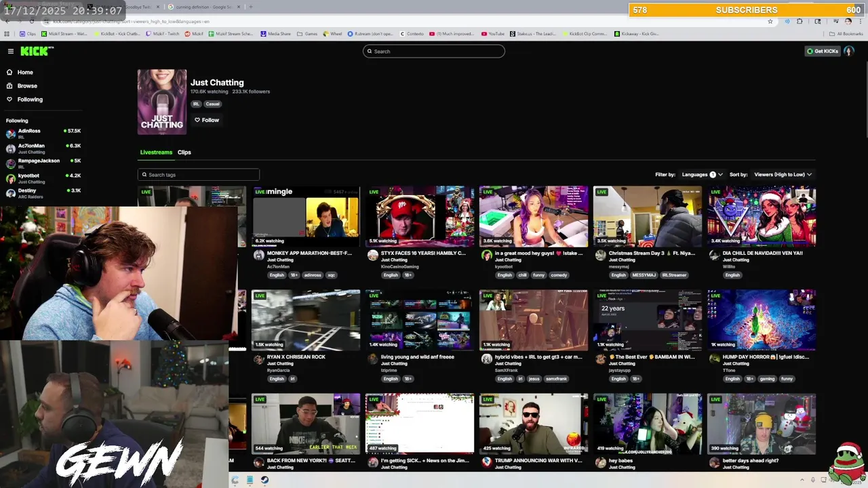Click the Kick search field
868x488 pixels.
434,51
